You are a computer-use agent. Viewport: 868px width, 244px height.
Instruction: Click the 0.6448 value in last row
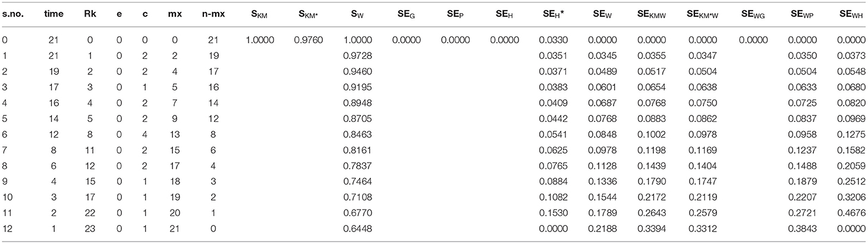(357, 229)
